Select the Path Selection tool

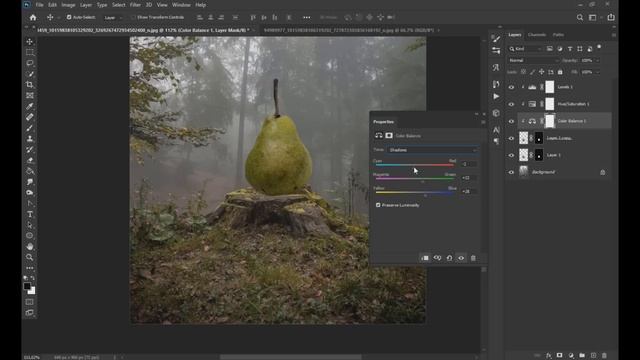(x=30, y=225)
